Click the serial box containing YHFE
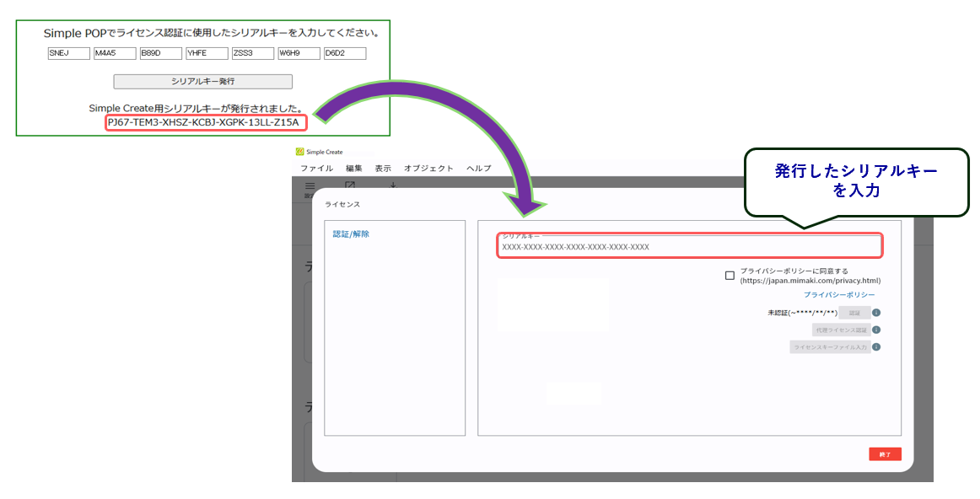980x499 pixels. click(x=207, y=54)
